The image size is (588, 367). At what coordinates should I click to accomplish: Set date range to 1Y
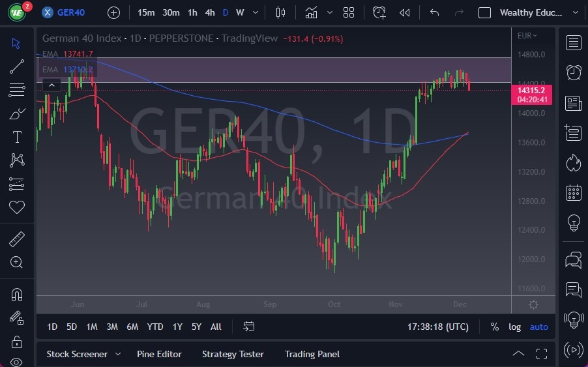click(177, 327)
